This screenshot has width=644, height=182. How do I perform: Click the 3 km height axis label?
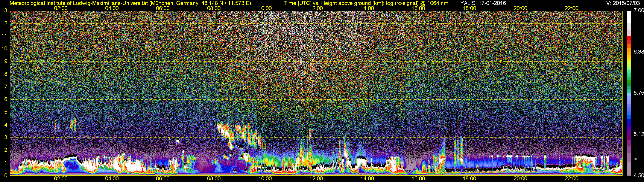click(6, 137)
